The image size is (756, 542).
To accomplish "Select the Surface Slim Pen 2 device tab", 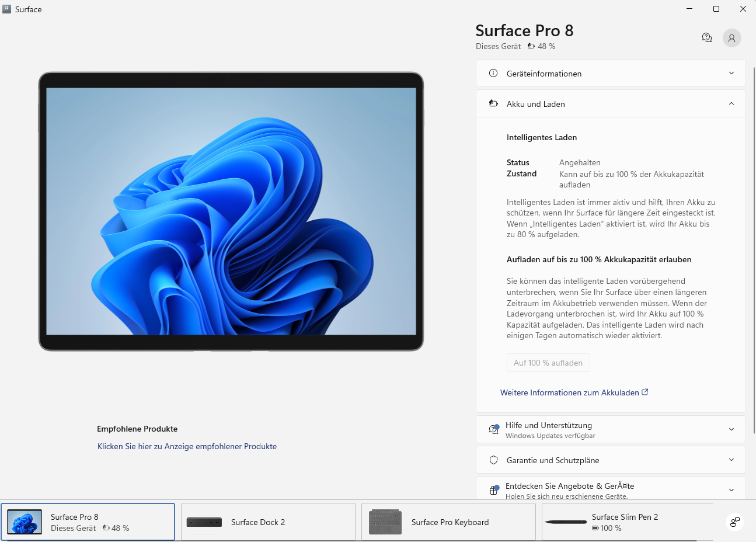I will coord(628,522).
